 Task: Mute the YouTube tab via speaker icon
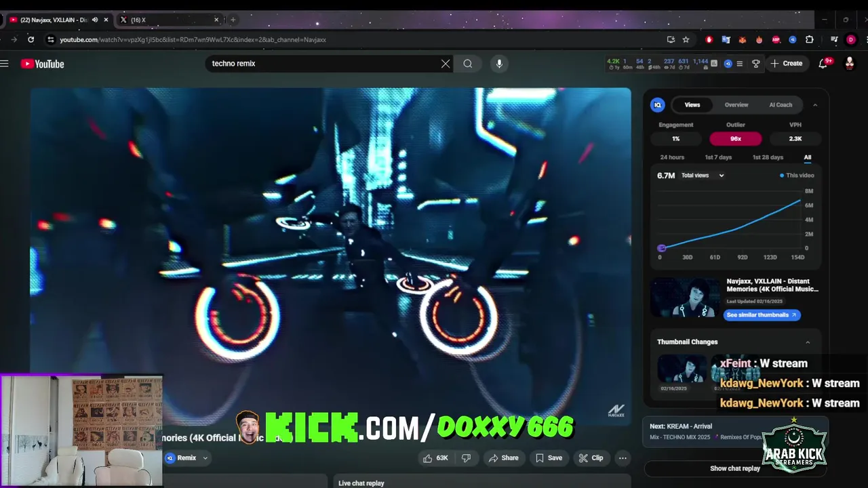point(95,20)
